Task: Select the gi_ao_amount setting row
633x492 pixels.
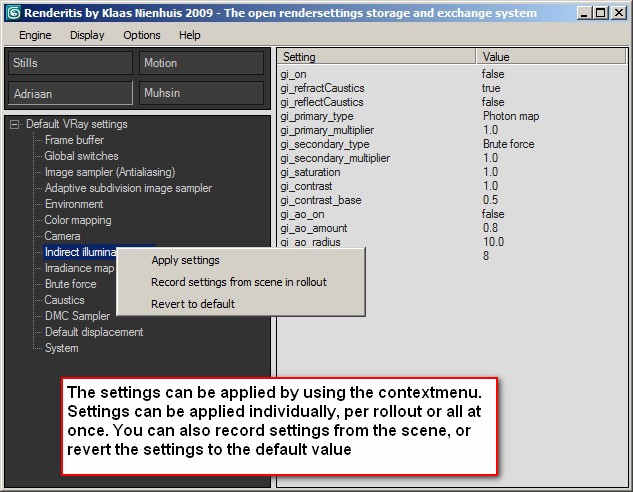Action: coord(452,228)
